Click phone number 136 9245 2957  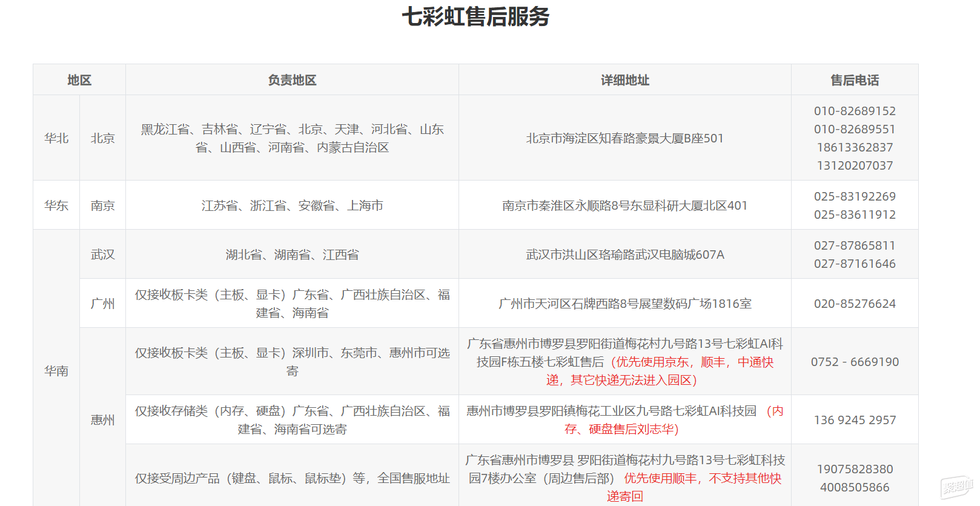pyautogui.click(x=855, y=420)
